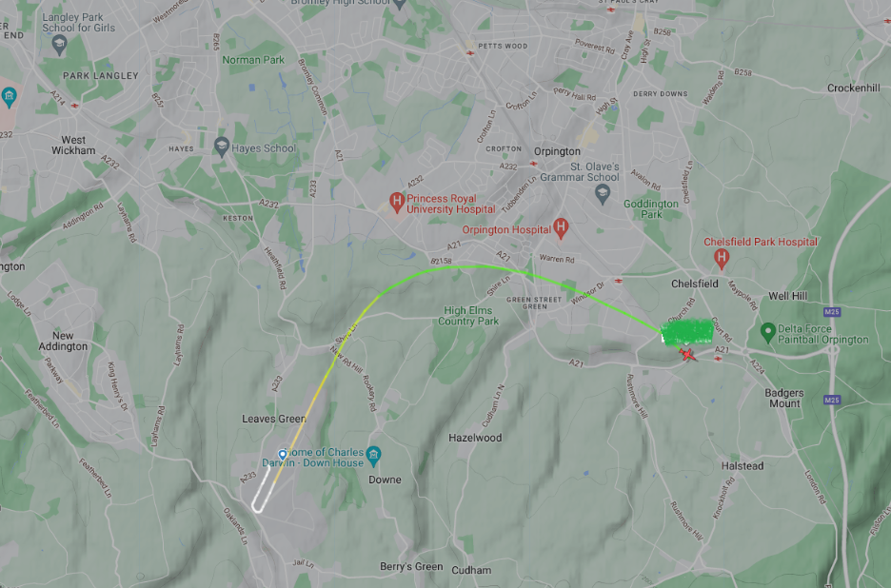Click the Orpington town label

(557, 151)
